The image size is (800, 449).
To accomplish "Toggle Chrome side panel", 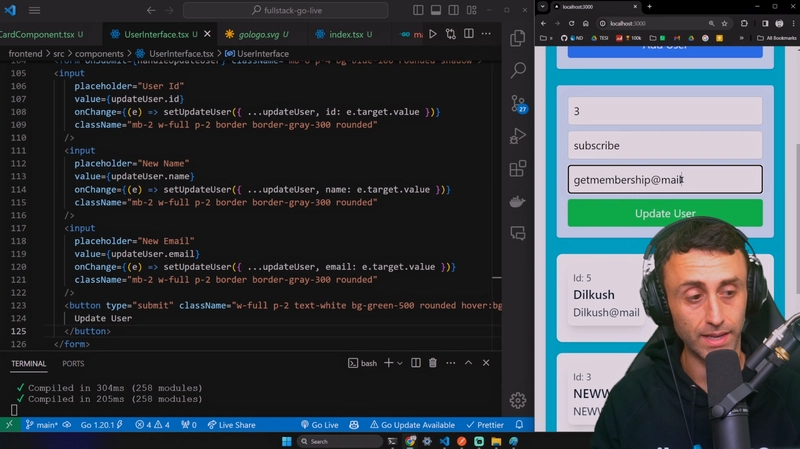I will click(x=765, y=23).
